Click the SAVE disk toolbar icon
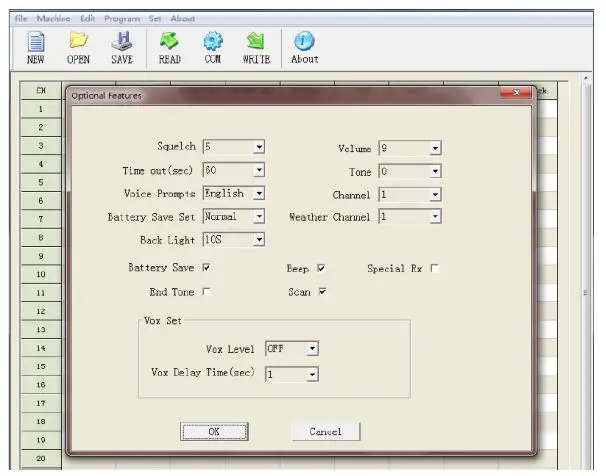The width and height of the screenshot is (606, 476). 122,48
